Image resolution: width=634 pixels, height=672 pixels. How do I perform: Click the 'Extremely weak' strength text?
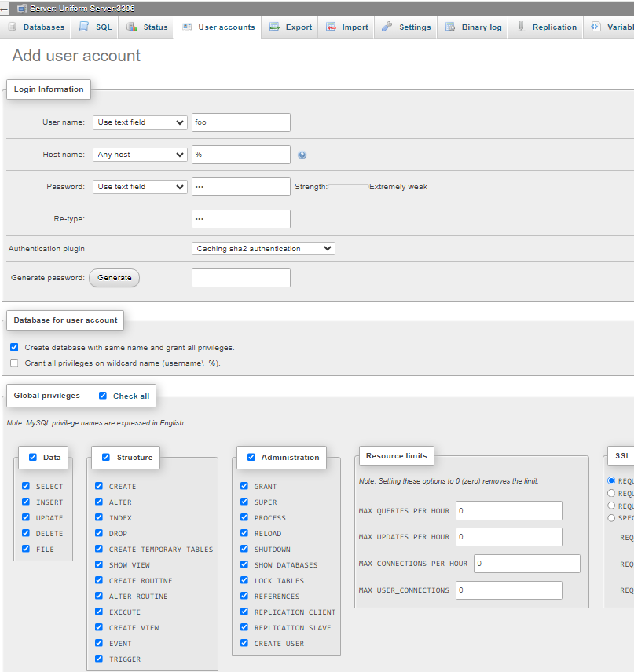(398, 187)
